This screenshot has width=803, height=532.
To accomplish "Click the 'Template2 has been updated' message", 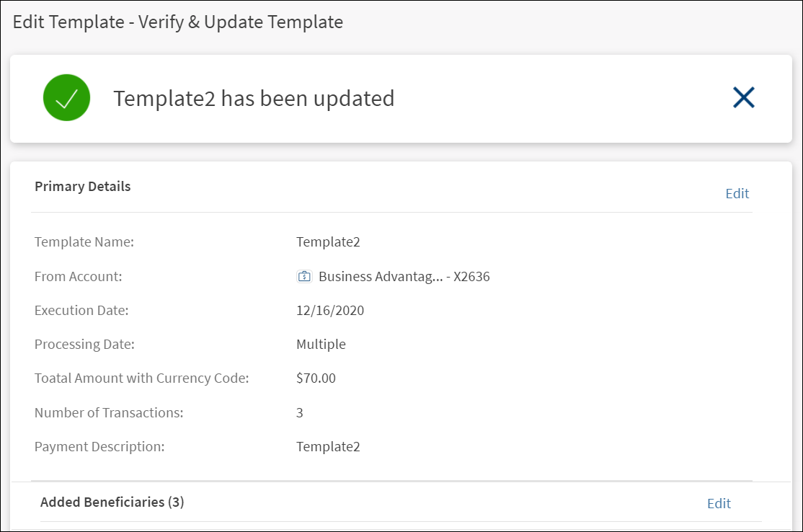I will [x=254, y=98].
